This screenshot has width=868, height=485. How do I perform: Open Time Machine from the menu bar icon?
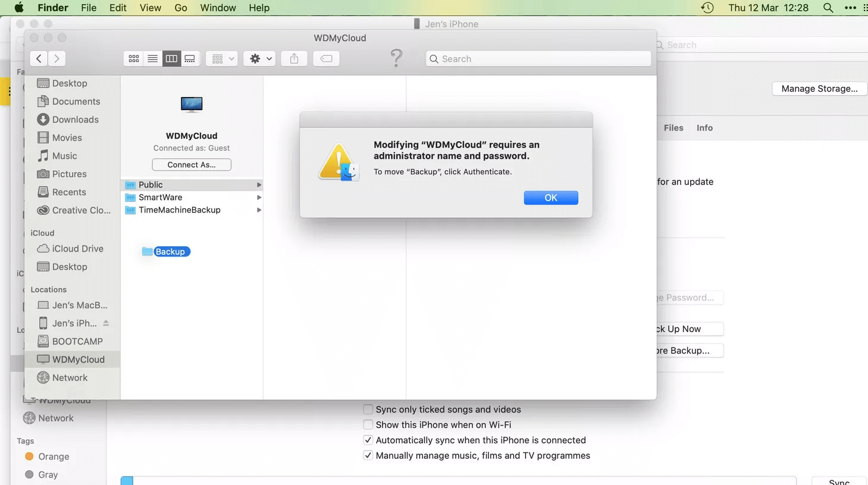point(707,8)
